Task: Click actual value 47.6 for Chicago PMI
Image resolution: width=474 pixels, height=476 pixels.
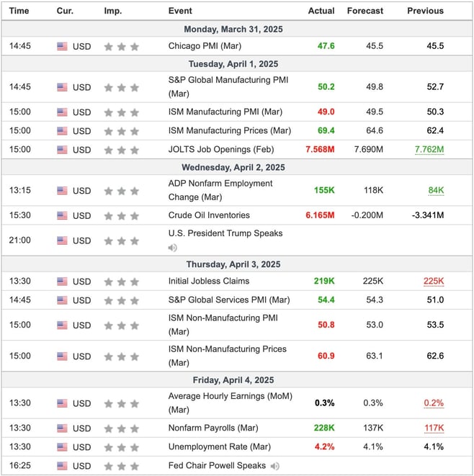Action: (326, 46)
